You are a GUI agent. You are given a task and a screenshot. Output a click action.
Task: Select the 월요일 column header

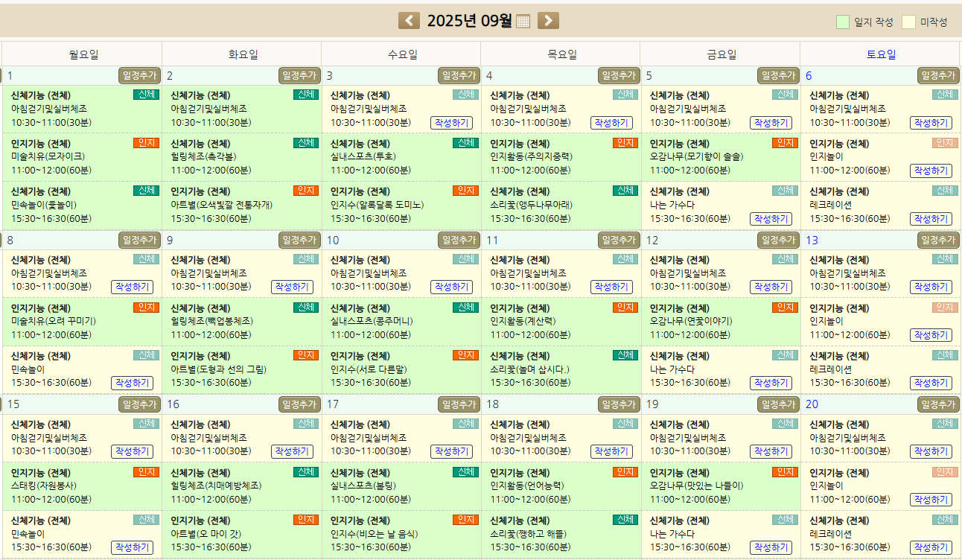coord(83,54)
